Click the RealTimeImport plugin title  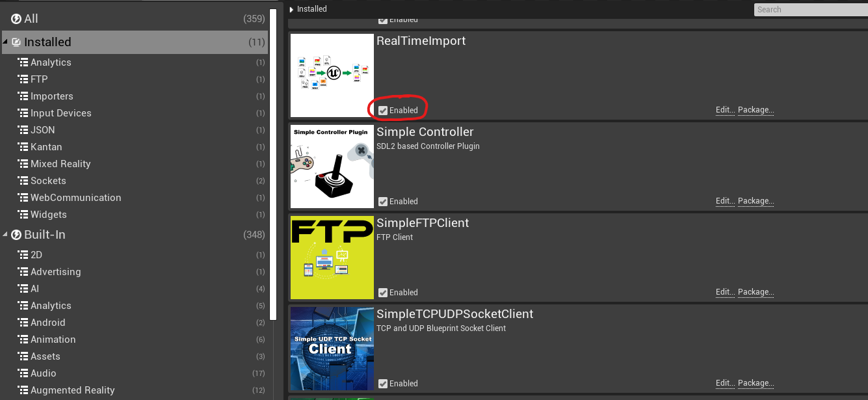click(421, 41)
